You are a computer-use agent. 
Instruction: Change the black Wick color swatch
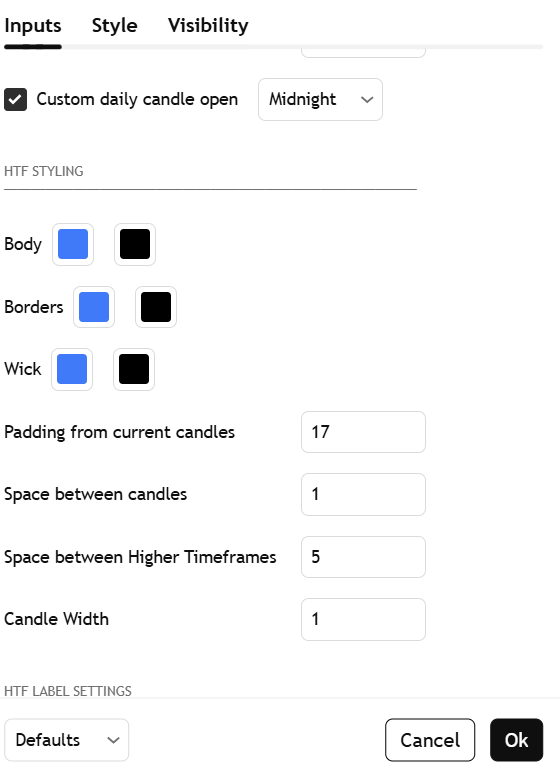(x=134, y=369)
